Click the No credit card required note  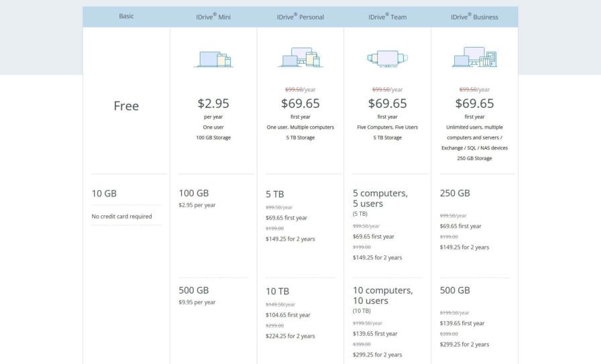point(122,217)
